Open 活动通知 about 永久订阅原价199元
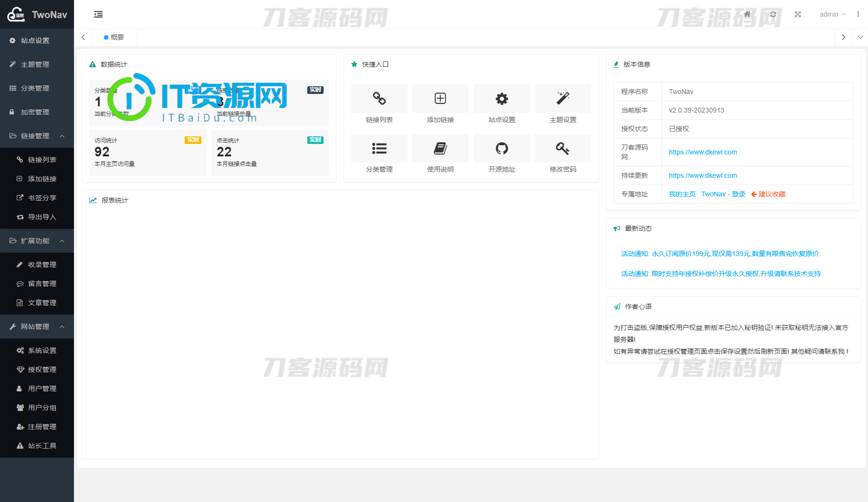This screenshot has height=502, width=868. pyautogui.click(x=720, y=254)
